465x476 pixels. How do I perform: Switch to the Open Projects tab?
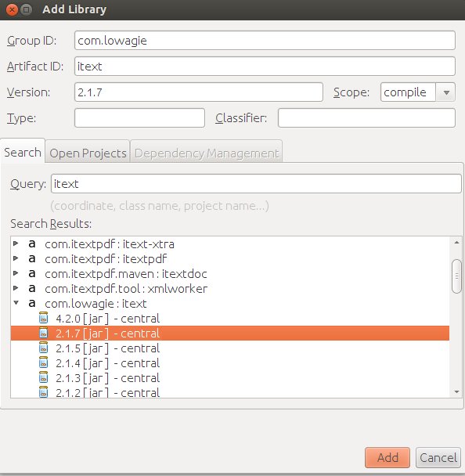(x=88, y=153)
